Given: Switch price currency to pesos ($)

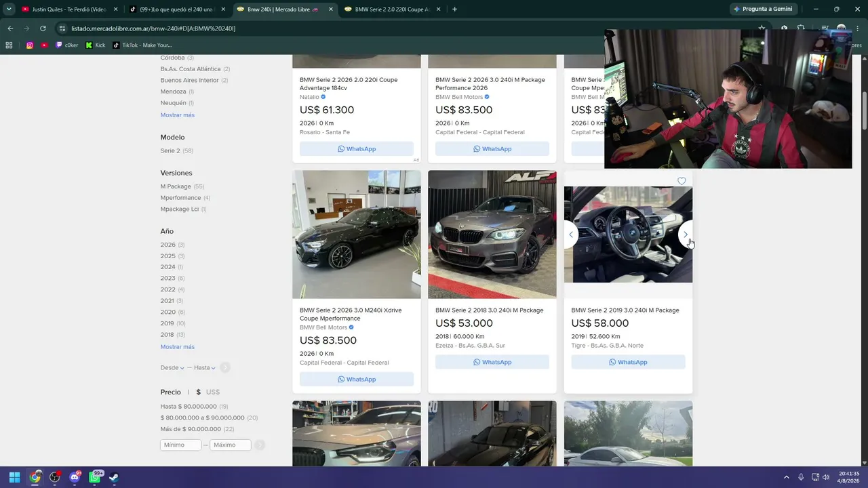Looking at the screenshot, I should click(x=199, y=392).
